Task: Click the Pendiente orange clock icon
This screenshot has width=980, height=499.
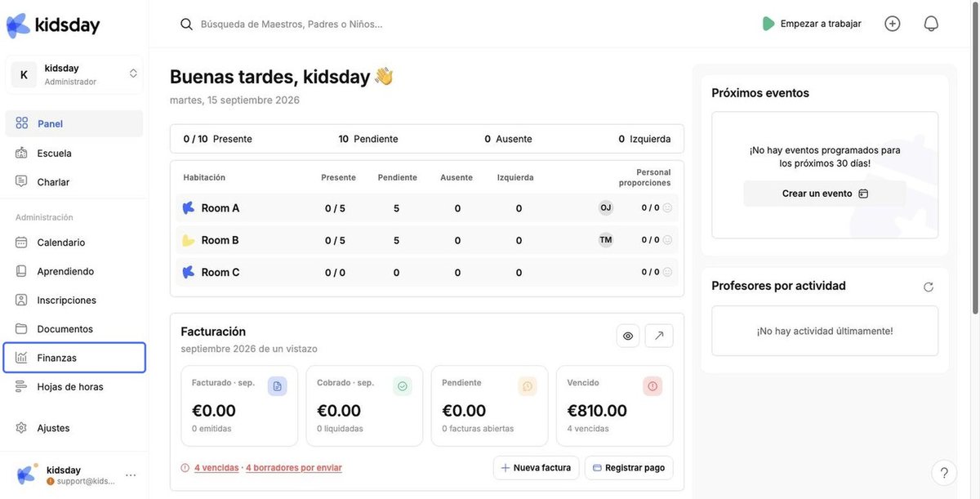Action: (x=528, y=386)
